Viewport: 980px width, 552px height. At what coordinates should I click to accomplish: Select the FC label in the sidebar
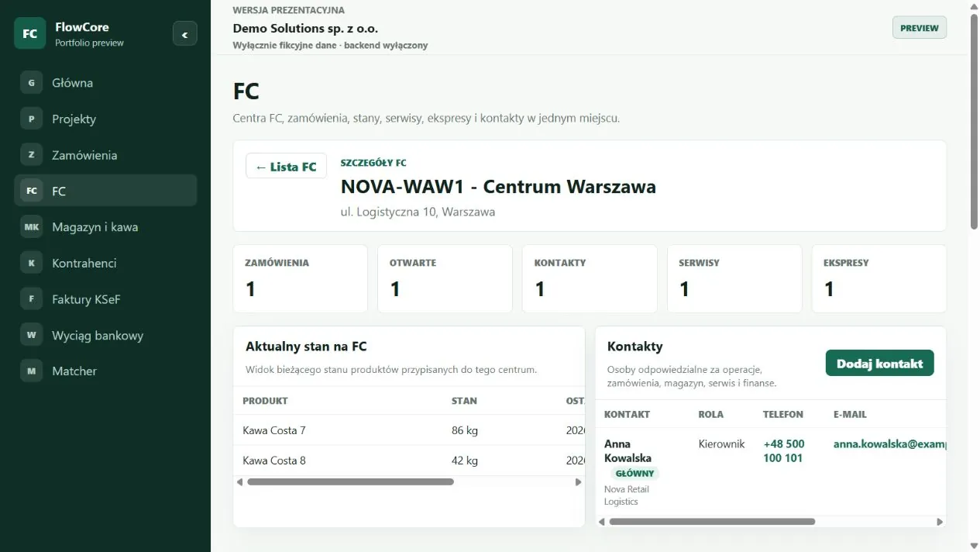tap(59, 191)
